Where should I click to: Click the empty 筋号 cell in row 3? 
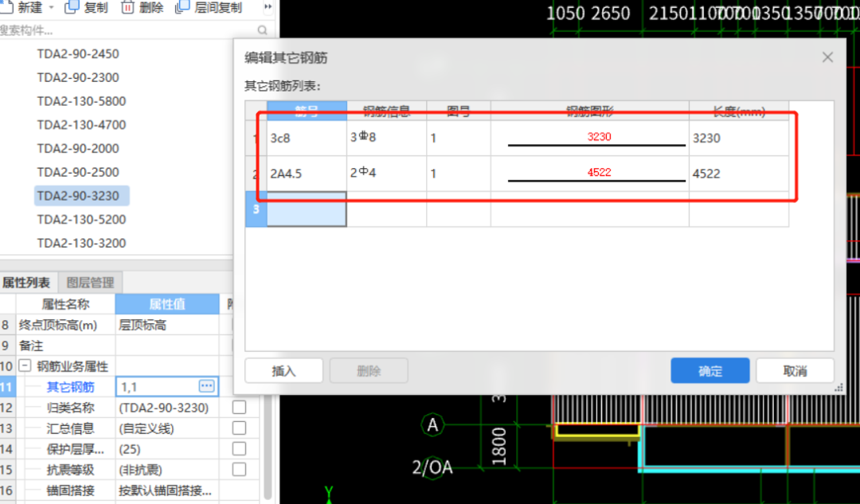point(307,209)
